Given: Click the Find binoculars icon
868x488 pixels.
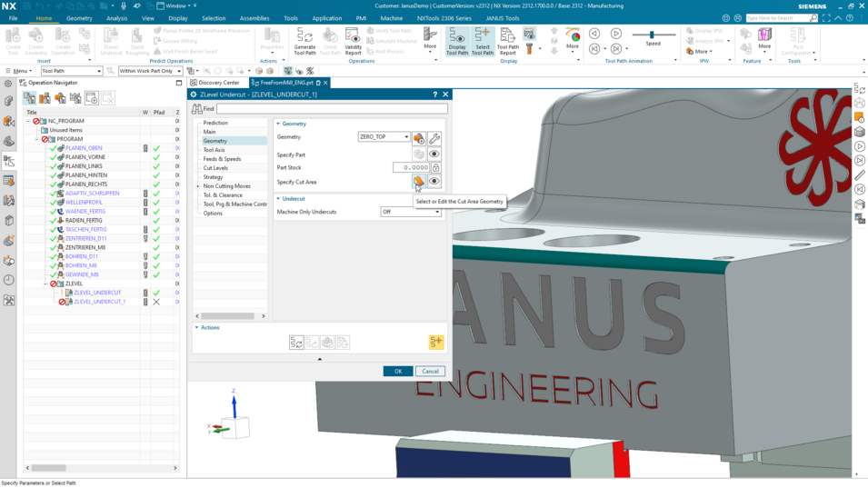Looking at the screenshot, I should coord(197,109).
